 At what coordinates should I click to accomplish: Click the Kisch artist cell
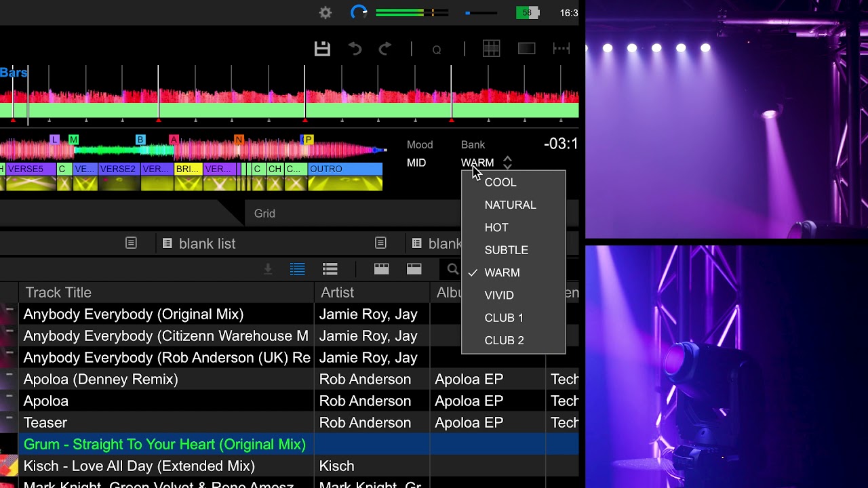pyautogui.click(x=372, y=466)
